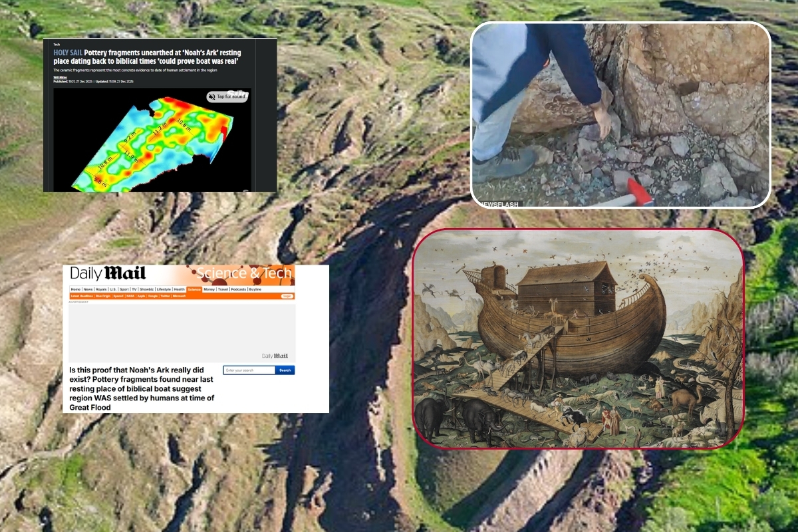Go to the News section
The height and width of the screenshot is (532, 798).
(88, 289)
